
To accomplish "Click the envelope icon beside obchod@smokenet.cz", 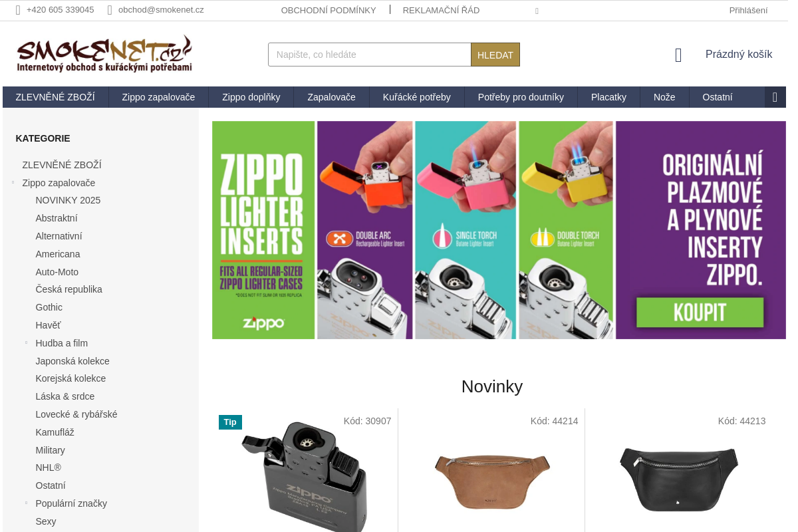I will [110, 10].
